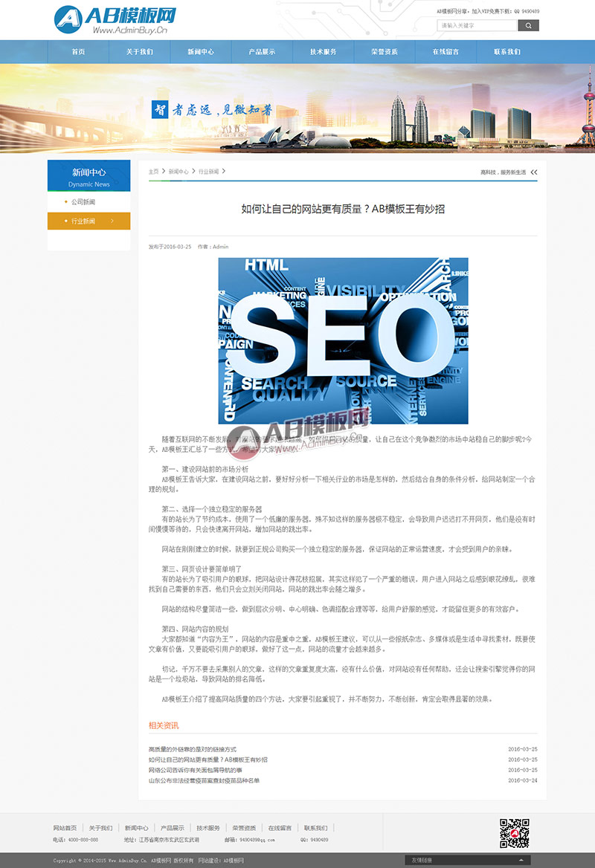
Task: Click 新闻中心 in the breadcrumb
Action: point(178,172)
